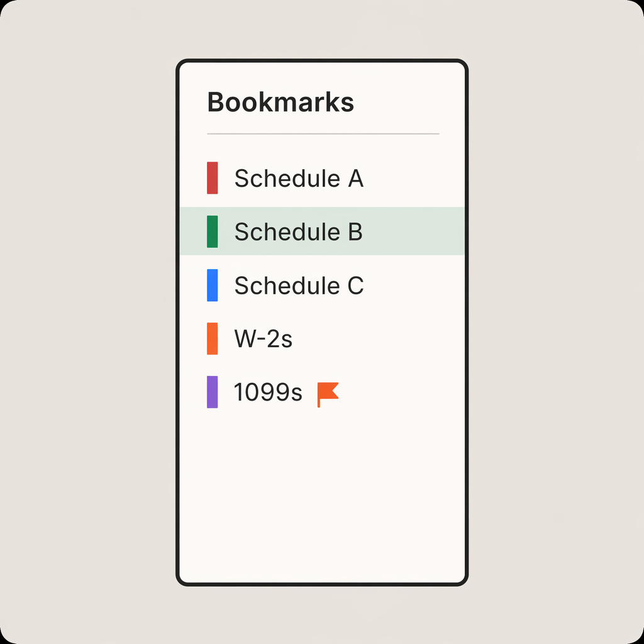Screen dimensions: 644x644
Task: Click the red bookmark marker beside Schedule A
Action: click(x=213, y=178)
